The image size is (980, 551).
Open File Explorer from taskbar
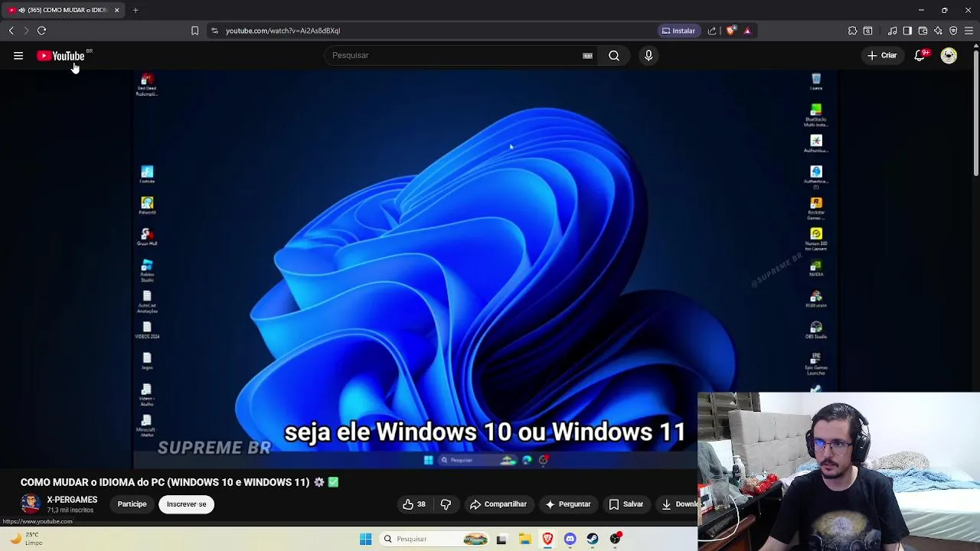(x=525, y=539)
